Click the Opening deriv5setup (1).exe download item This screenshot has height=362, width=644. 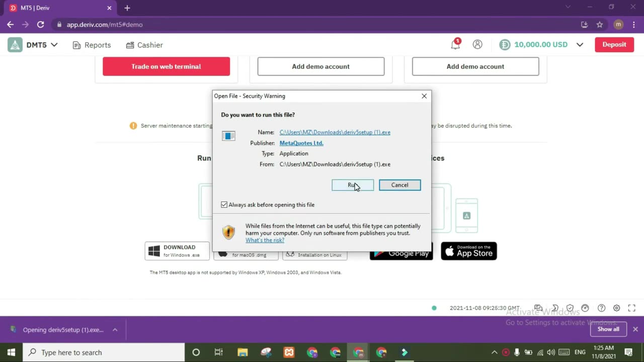[x=57, y=330]
